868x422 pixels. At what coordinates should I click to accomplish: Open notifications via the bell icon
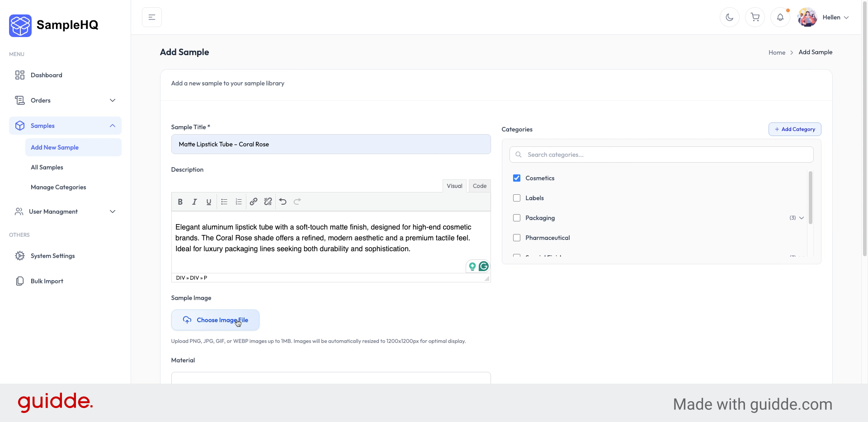pos(780,17)
